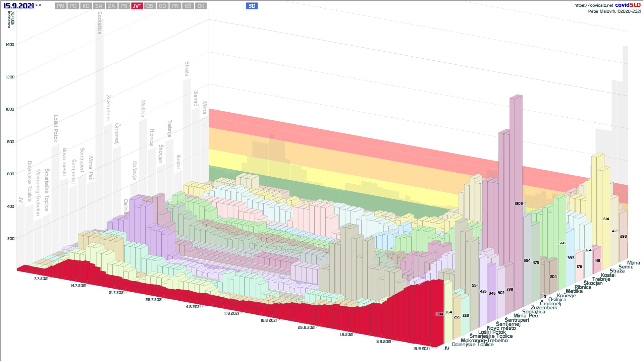Click the 1309 Sodražica bar value
This screenshot has width=644, height=362.
click(x=519, y=203)
